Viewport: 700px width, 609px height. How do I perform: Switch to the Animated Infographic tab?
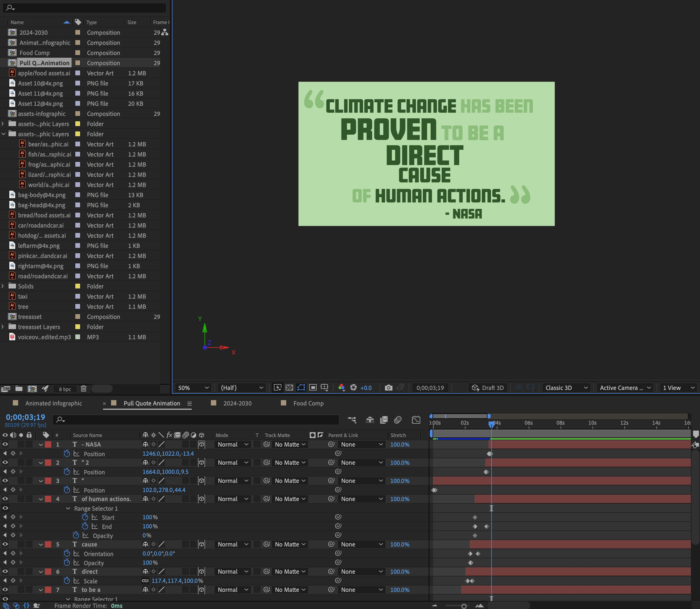[x=53, y=403]
